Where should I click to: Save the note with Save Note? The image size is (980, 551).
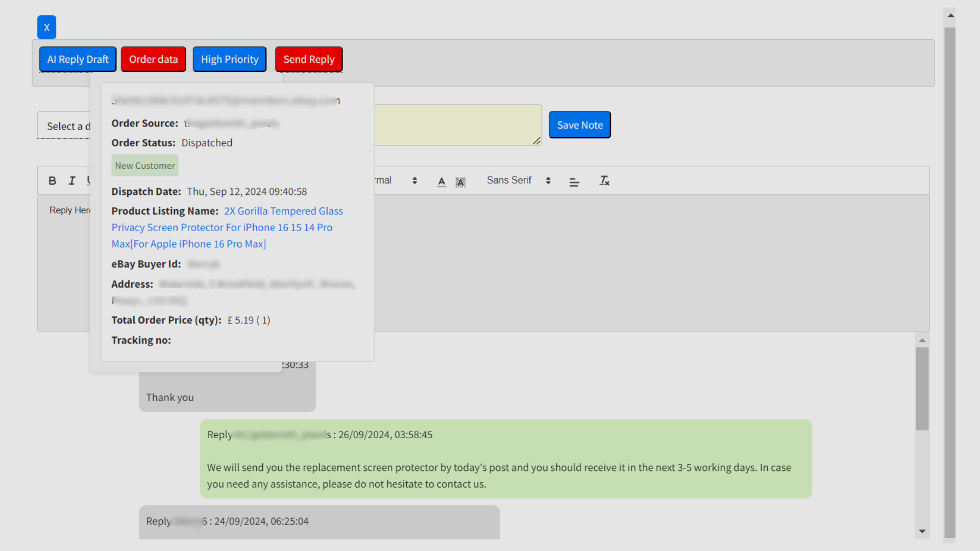pos(580,125)
